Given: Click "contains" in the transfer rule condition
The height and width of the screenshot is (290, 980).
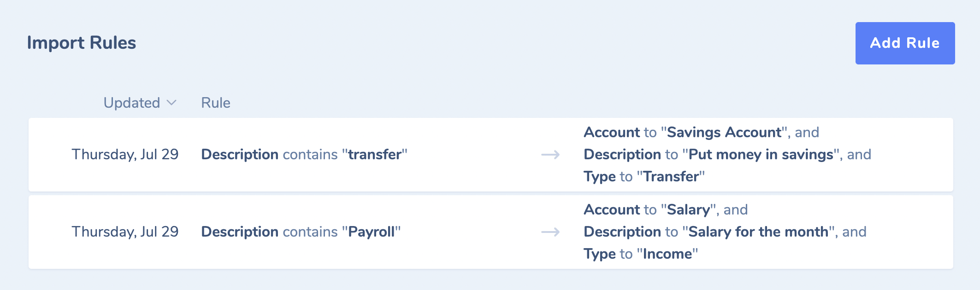Looking at the screenshot, I should pos(310,154).
